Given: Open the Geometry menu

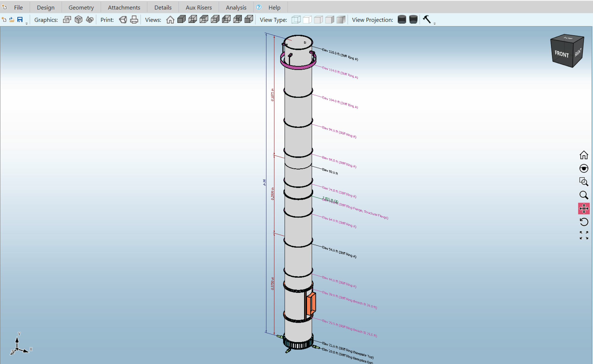Looking at the screenshot, I should pos(81,7).
